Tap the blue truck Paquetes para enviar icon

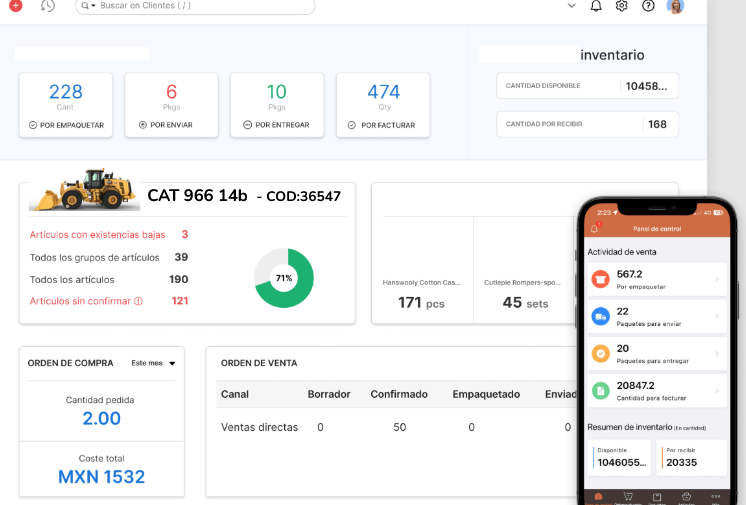pos(600,316)
